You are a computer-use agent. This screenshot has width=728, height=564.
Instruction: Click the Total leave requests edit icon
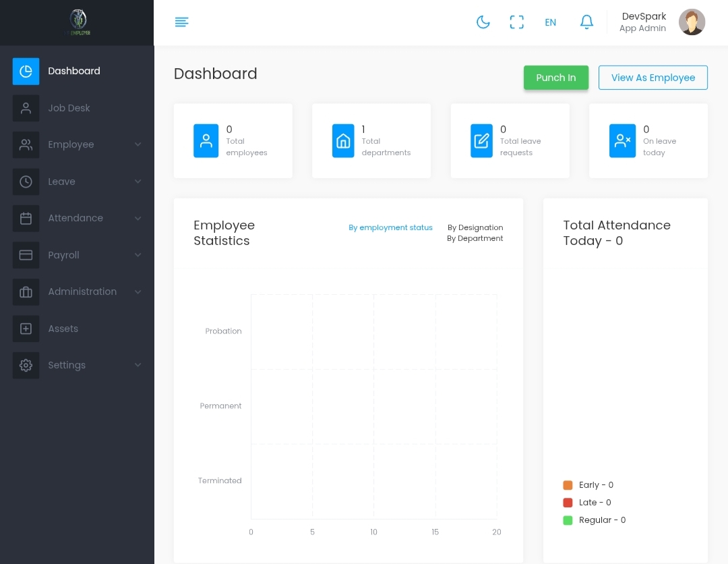tap(481, 141)
